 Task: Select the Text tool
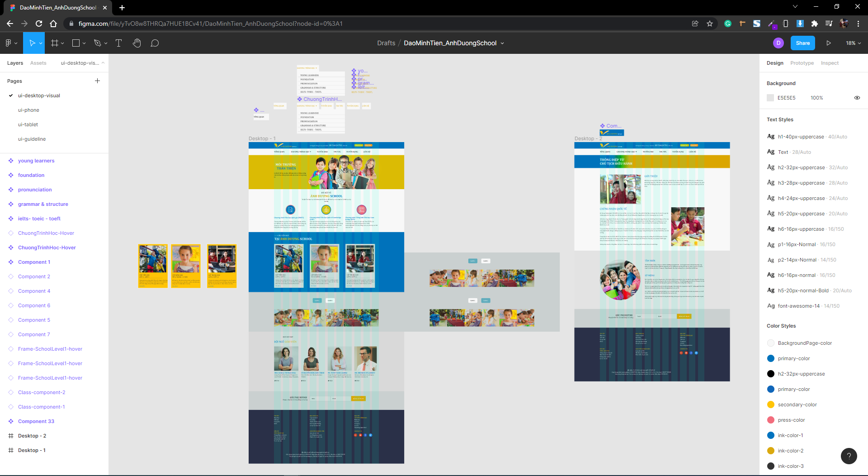tap(118, 43)
